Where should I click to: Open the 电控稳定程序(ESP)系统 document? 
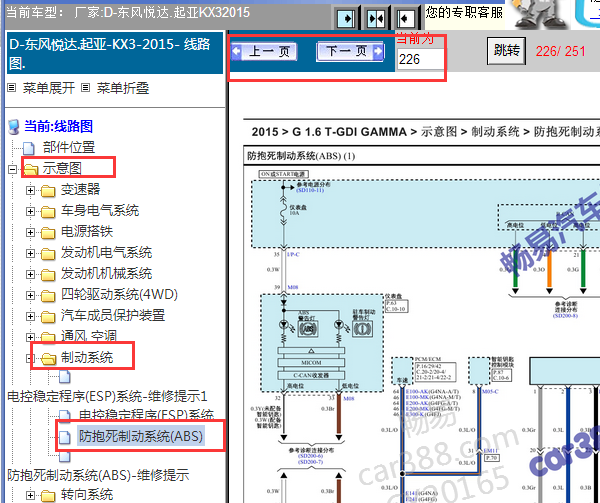point(146,415)
